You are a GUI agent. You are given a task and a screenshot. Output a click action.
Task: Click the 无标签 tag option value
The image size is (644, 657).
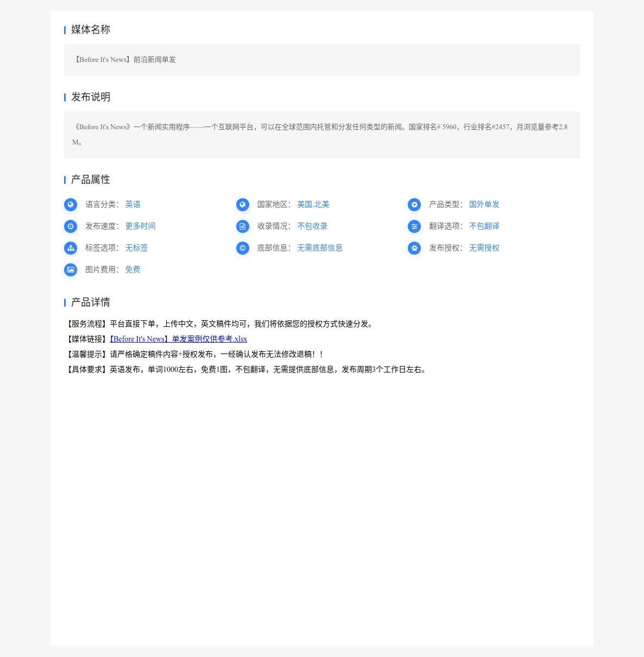[137, 248]
